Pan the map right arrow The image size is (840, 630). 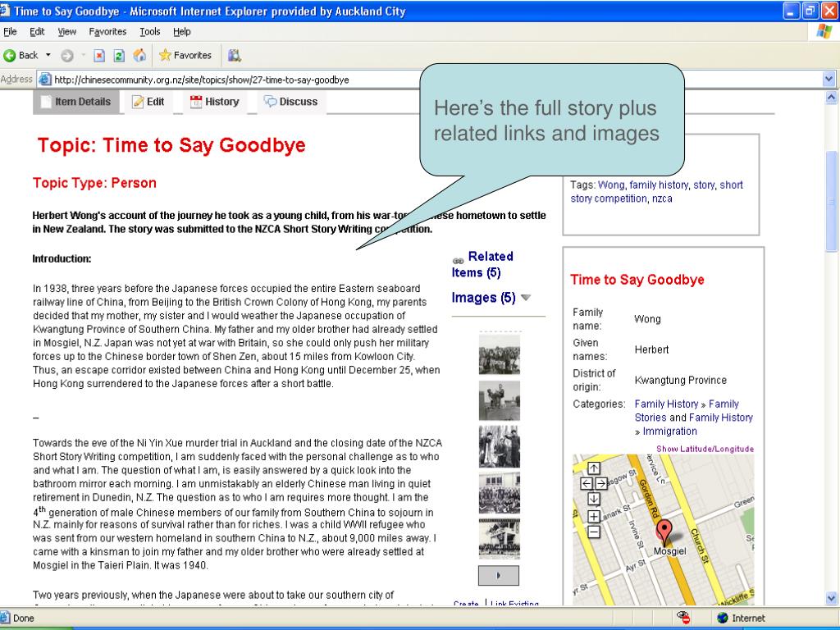(601, 483)
